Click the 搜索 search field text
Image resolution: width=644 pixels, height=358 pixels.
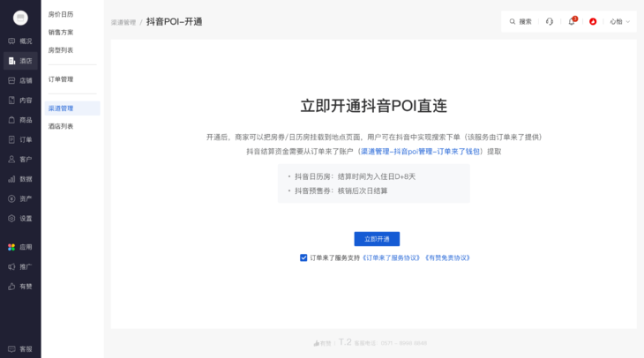pyautogui.click(x=525, y=21)
